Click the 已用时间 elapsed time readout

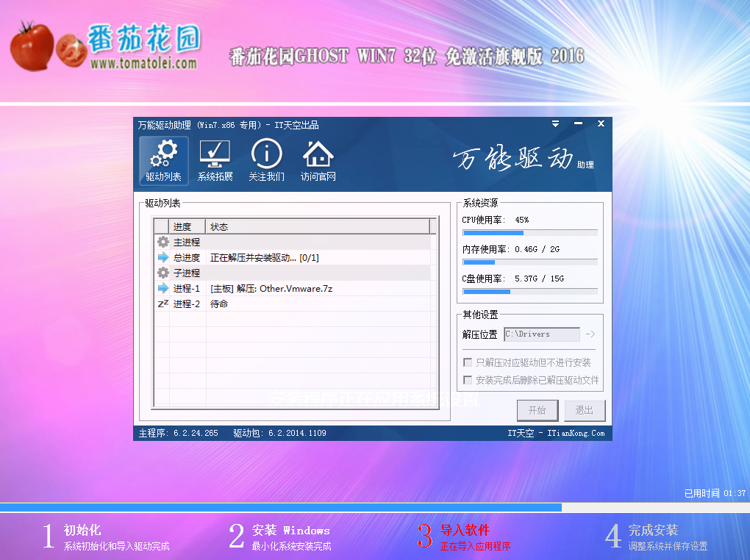click(x=715, y=493)
